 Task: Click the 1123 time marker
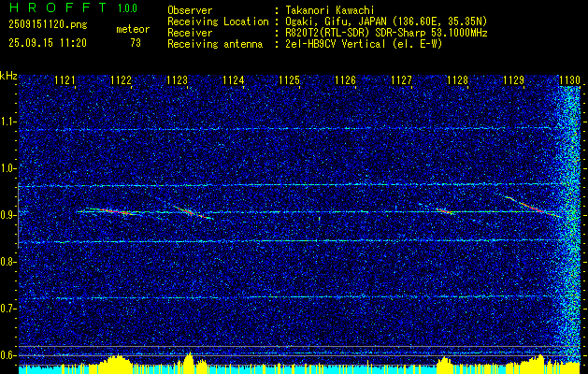(x=177, y=80)
